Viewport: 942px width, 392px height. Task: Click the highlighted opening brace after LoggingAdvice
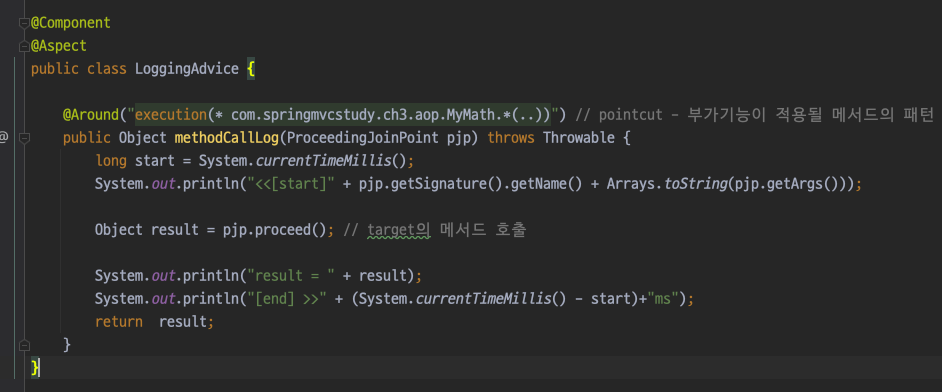click(251, 69)
